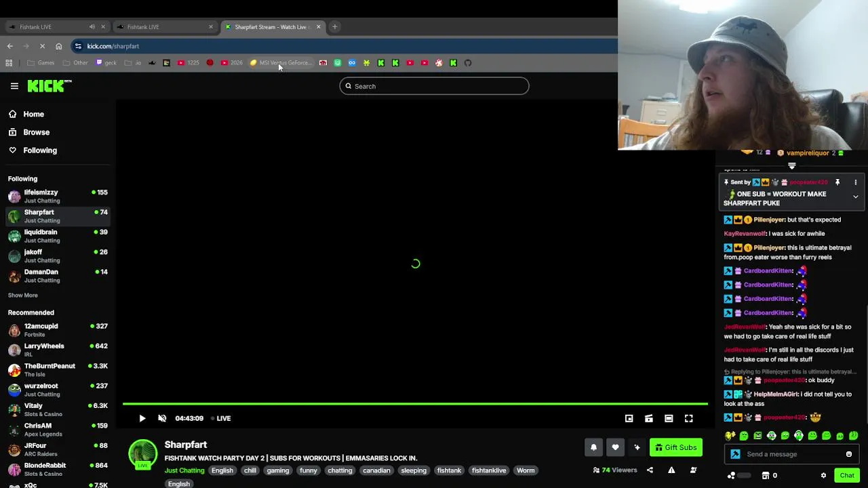This screenshot has width=868, height=488.
Task: Open channel points balance
Action: click(x=739, y=476)
